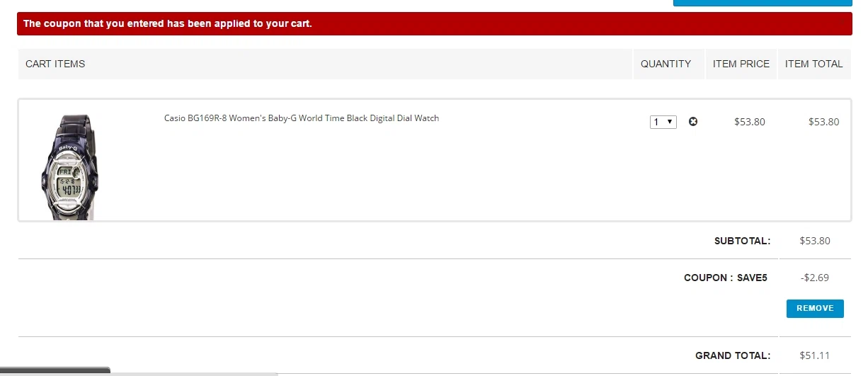The height and width of the screenshot is (376, 868).
Task: Open the quantity dropdown for the watch
Action: click(663, 122)
